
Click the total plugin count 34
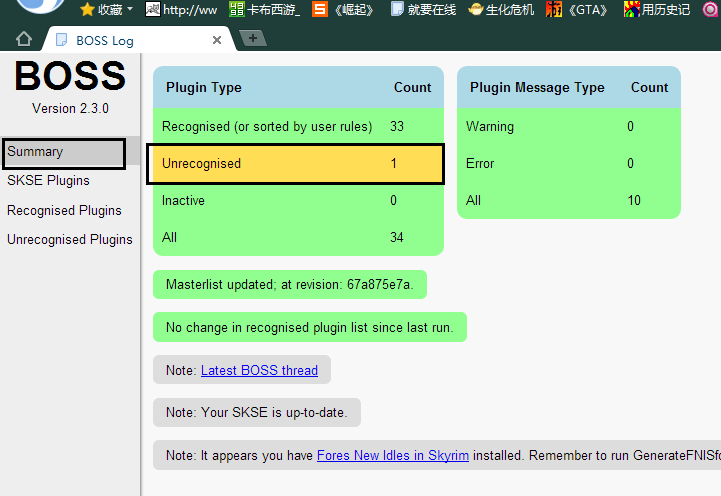(x=397, y=237)
